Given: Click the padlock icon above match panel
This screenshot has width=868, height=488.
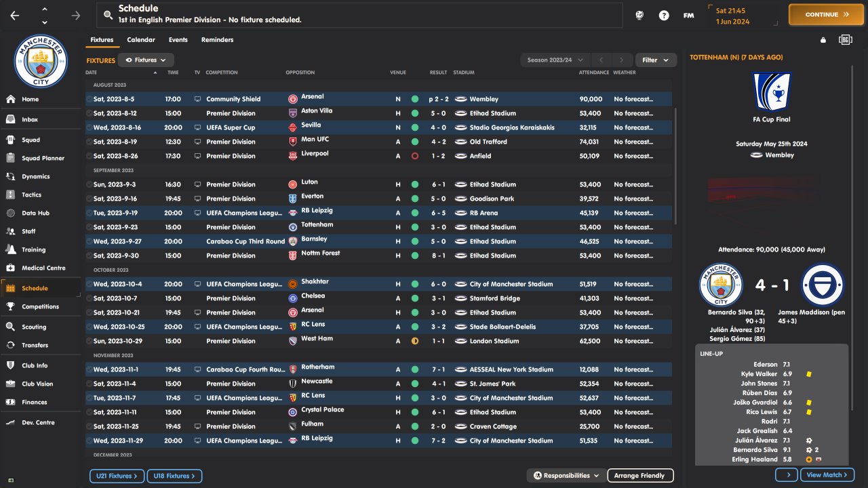Looking at the screenshot, I should pos(823,40).
